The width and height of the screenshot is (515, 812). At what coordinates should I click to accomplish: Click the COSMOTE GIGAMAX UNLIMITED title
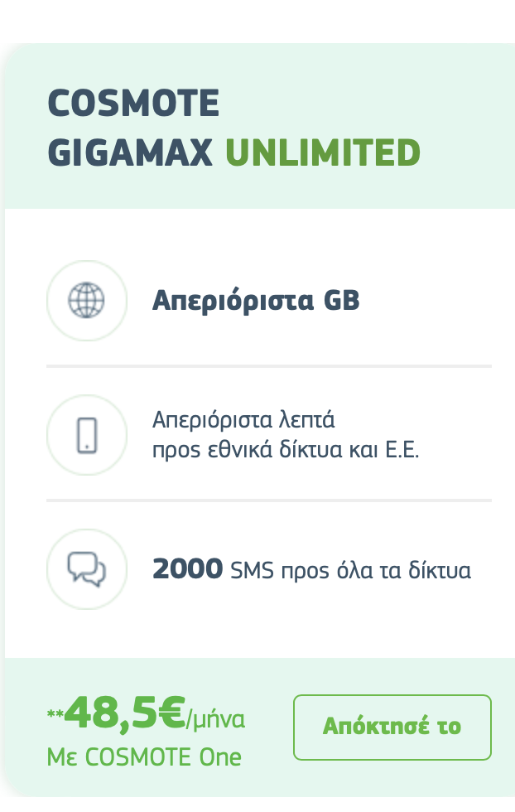click(x=233, y=128)
